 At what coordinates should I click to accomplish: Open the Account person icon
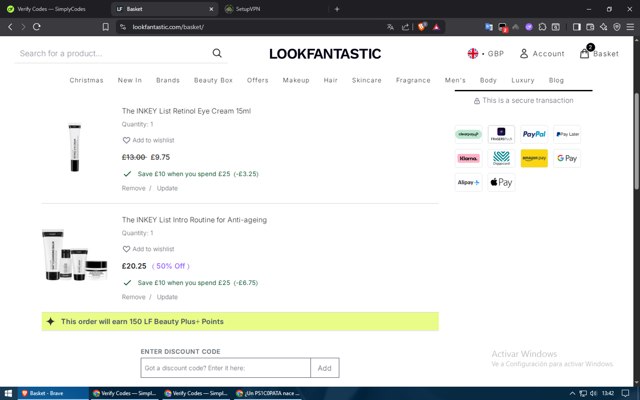(x=524, y=53)
